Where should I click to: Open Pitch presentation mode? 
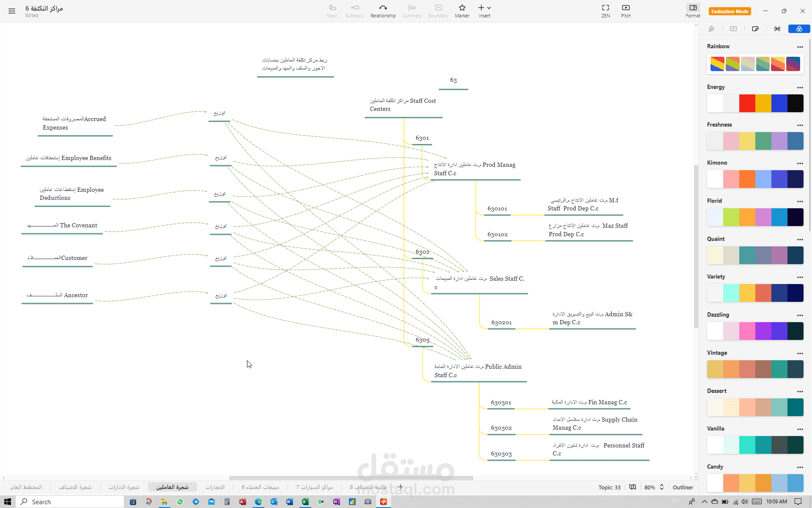[x=626, y=11]
